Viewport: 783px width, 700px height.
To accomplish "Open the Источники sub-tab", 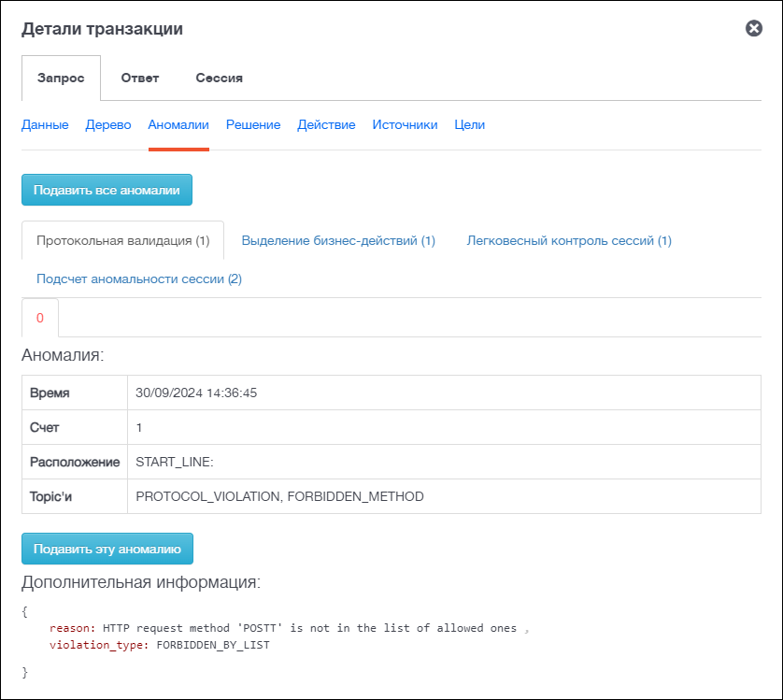I will (405, 125).
